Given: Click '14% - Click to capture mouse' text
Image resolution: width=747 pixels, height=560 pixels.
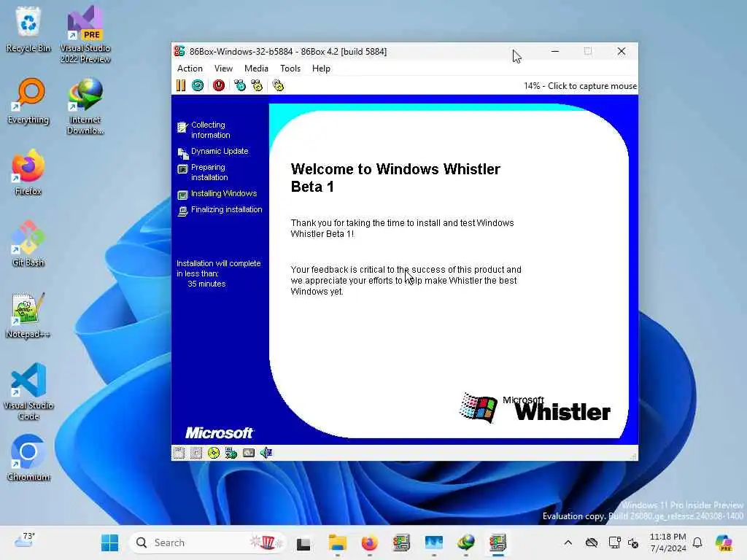Looking at the screenshot, I should [x=580, y=86].
